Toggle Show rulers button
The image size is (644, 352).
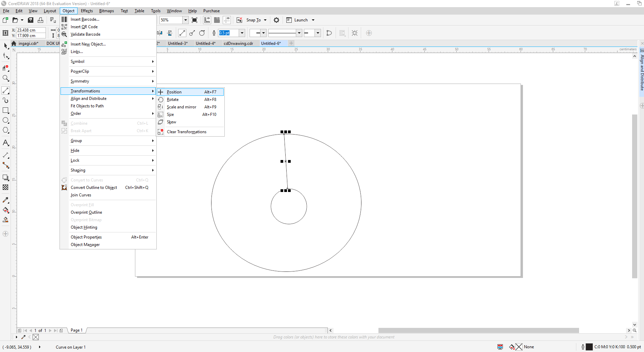point(207,20)
